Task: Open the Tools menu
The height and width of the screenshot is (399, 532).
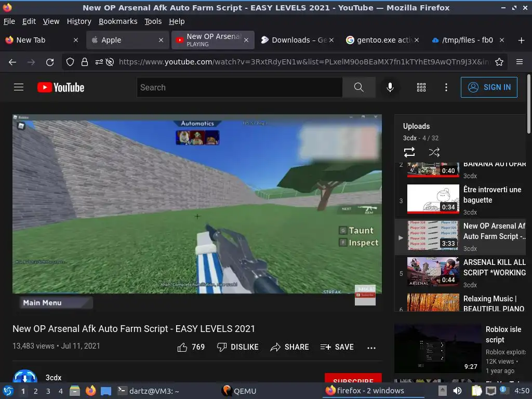Action: pyautogui.click(x=153, y=21)
